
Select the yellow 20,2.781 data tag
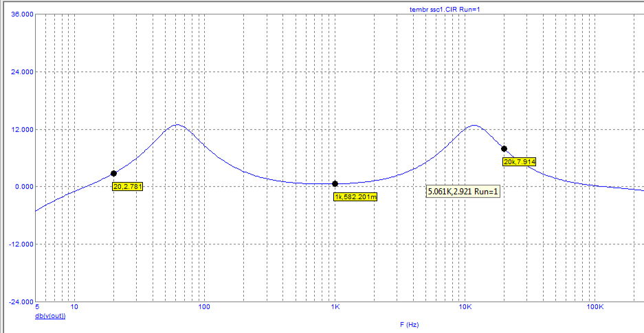pos(127,186)
